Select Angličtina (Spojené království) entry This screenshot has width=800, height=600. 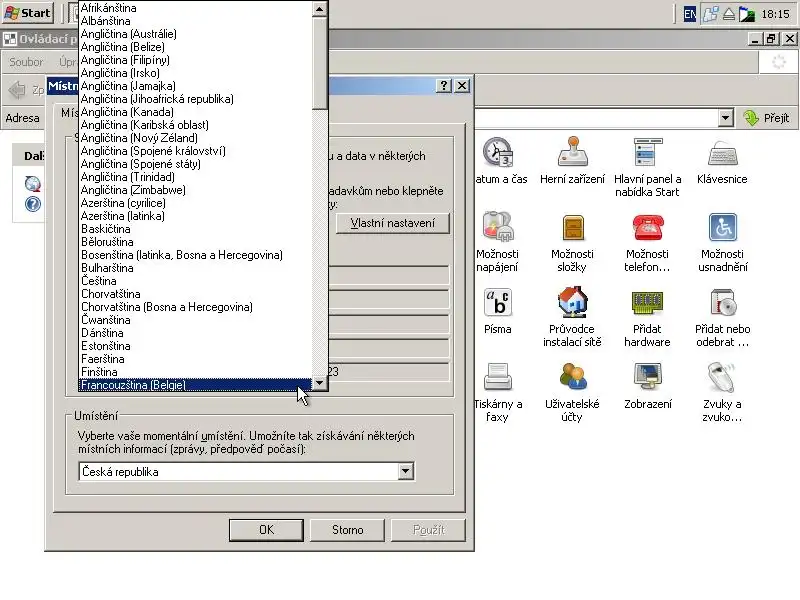[x=196, y=151]
